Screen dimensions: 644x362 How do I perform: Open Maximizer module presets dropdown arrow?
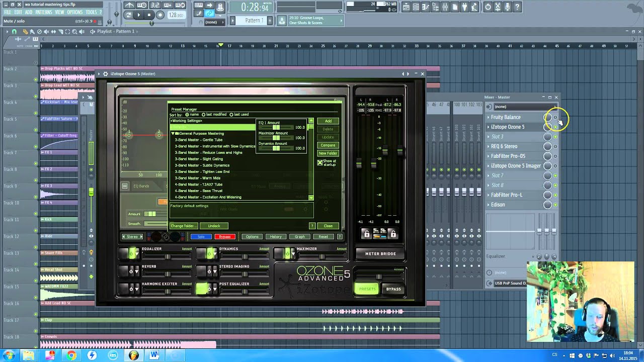point(293,254)
